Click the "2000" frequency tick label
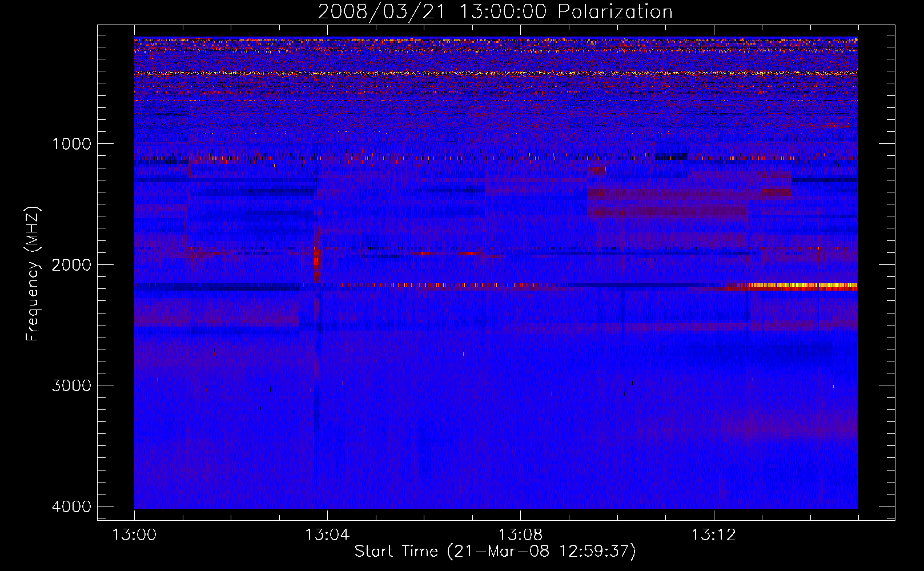This screenshot has height=571, width=924. (x=71, y=265)
